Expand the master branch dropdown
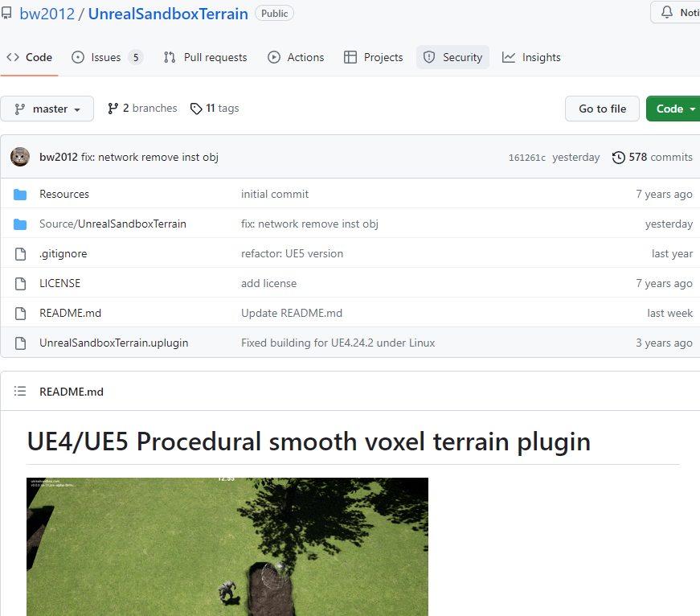Screen dimensions: 700x616 coord(47,109)
